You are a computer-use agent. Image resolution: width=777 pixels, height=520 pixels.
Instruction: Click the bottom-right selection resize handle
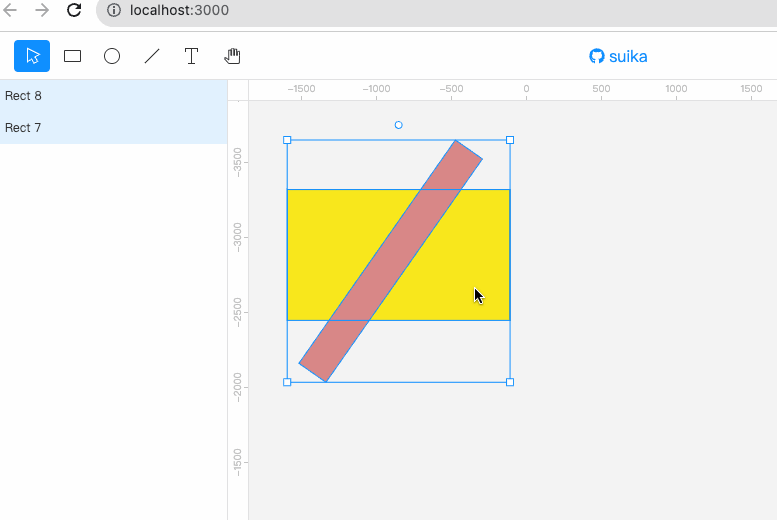pos(510,382)
